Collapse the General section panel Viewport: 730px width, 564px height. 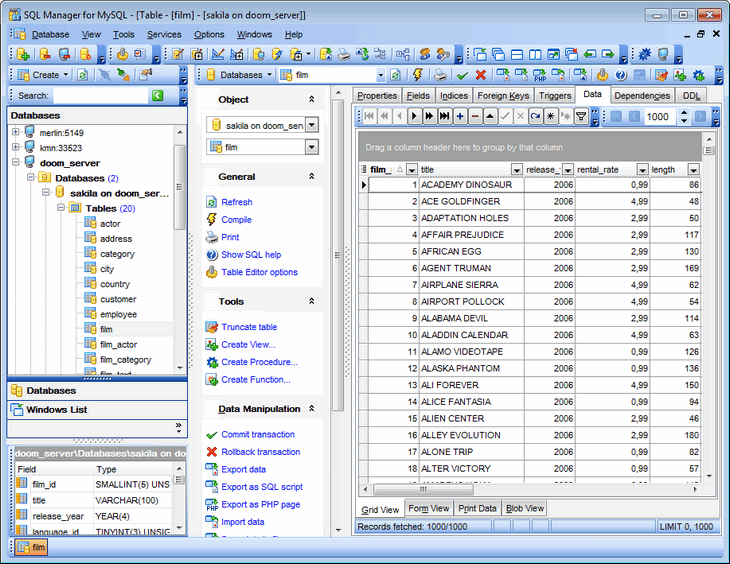(x=311, y=177)
